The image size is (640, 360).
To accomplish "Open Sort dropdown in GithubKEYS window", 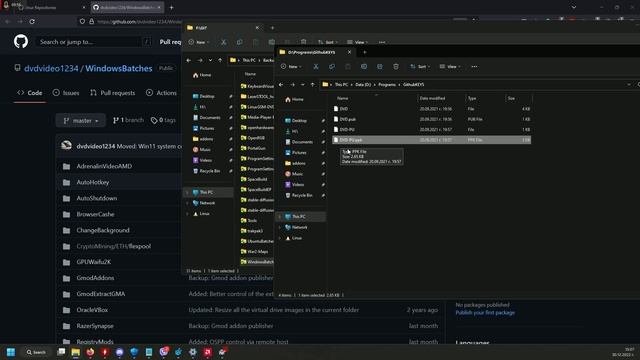I will pos(420,67).
